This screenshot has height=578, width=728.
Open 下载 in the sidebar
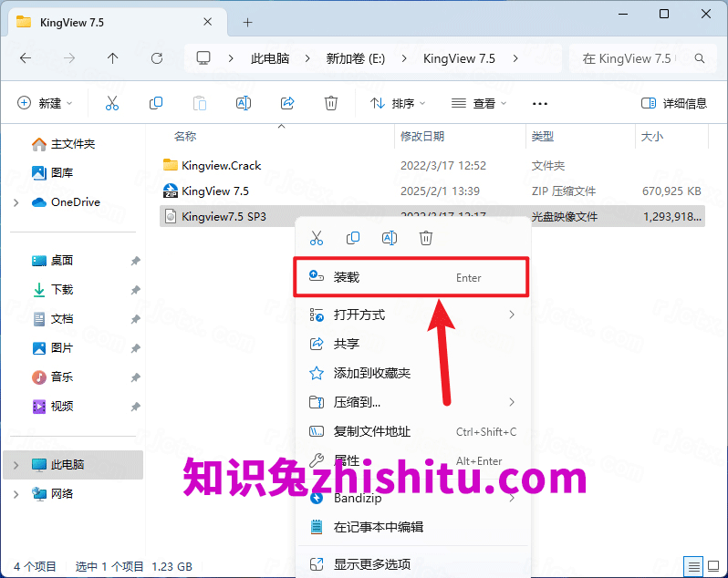pos(53,290)
